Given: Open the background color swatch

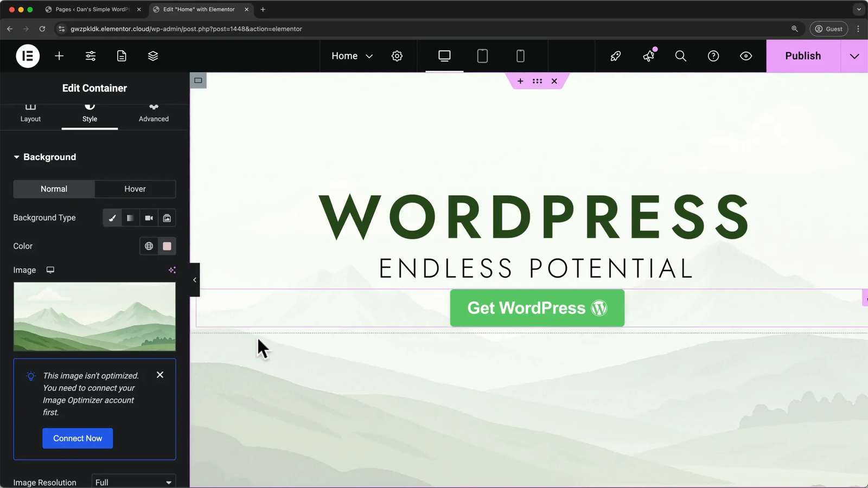Looking at the screenshot, I should pyautogui.click(x=167, y=246).
